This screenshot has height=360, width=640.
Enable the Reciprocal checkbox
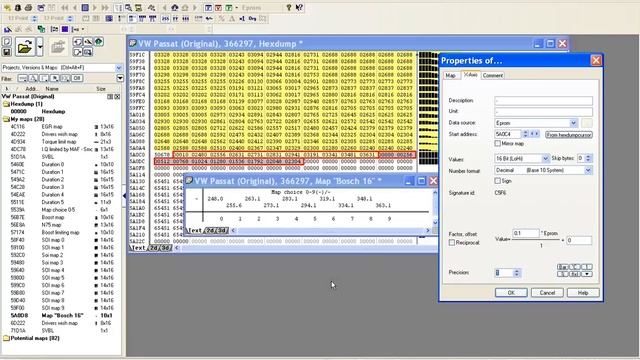452,242
